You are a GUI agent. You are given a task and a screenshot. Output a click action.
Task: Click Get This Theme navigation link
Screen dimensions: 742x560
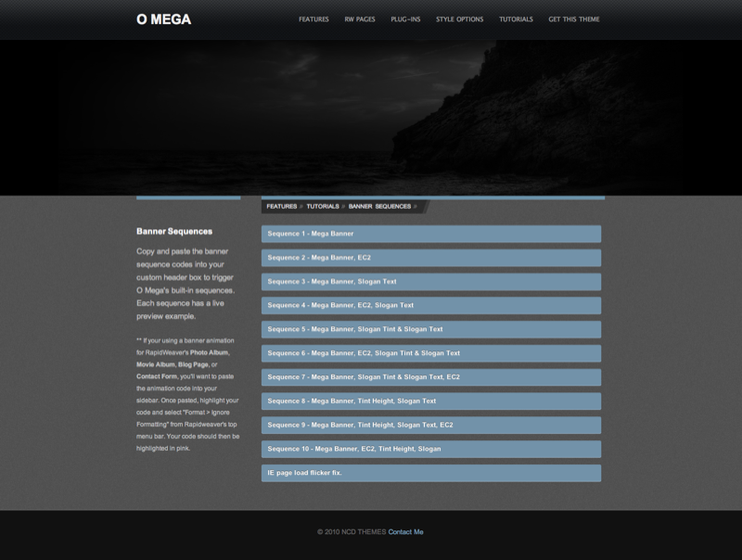[x=574, y=19]
